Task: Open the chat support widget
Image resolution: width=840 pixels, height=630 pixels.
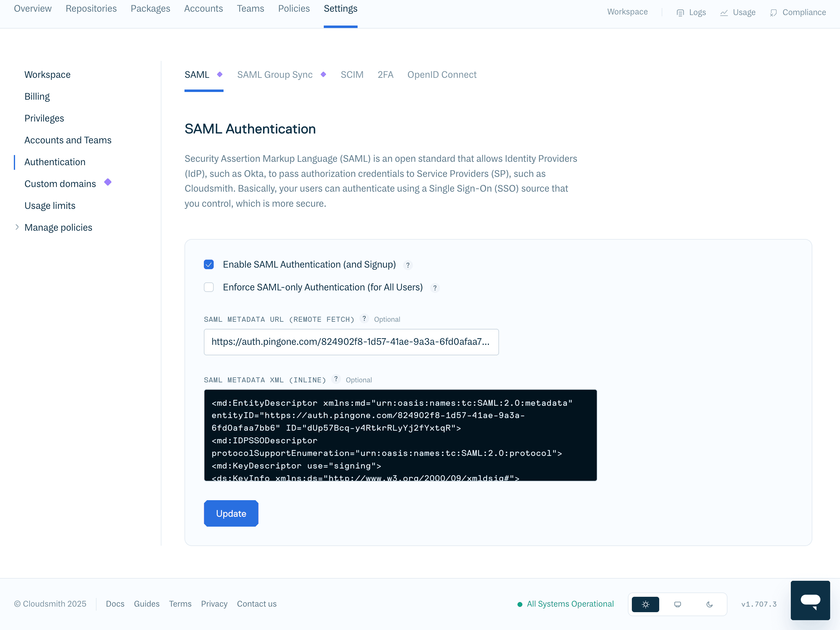Action: tap(810, 600)
